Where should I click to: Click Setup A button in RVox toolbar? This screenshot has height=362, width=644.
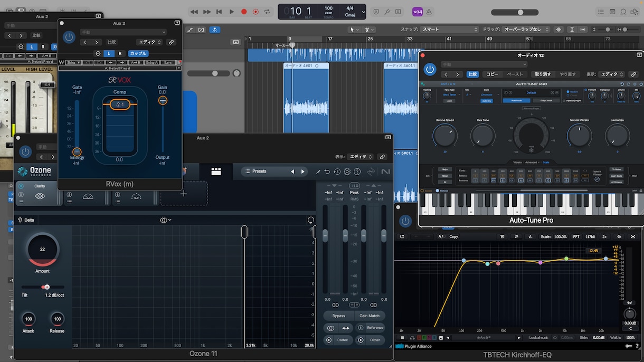[x=151, y=62]
